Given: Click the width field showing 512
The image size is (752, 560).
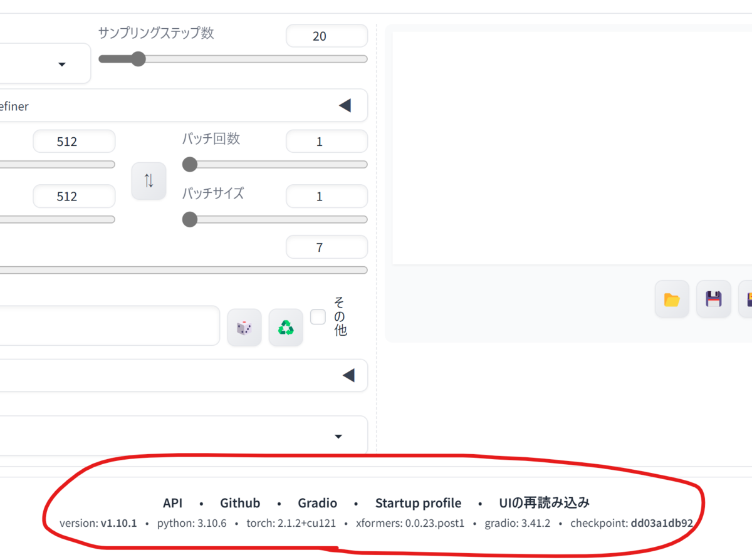Looking at the screenshot, I should tap(74, 141).
